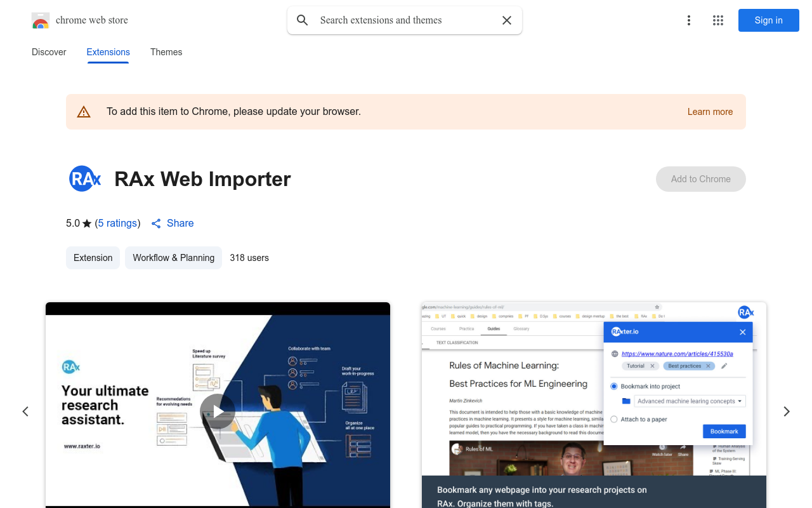Click the RAx extension logo icon
The width and height of the screenshot is (812, 508).
(x=85, y=179)
